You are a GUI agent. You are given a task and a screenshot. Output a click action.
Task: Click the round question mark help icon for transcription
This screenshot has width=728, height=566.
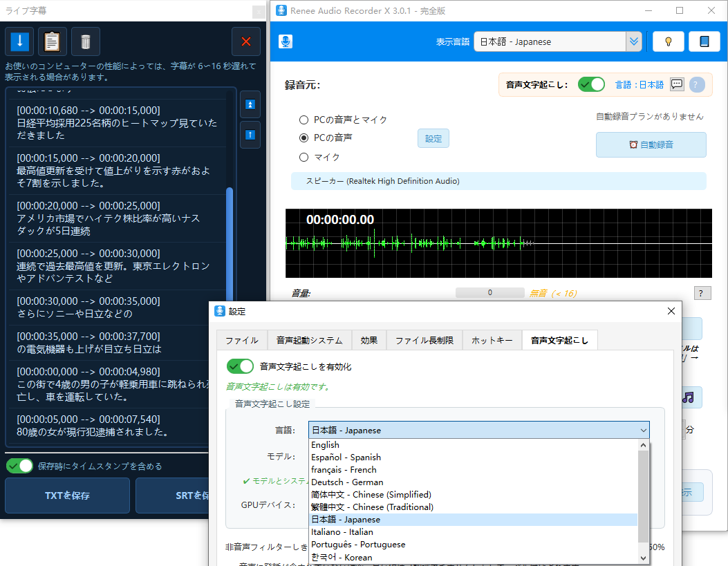tap(697, 85)
